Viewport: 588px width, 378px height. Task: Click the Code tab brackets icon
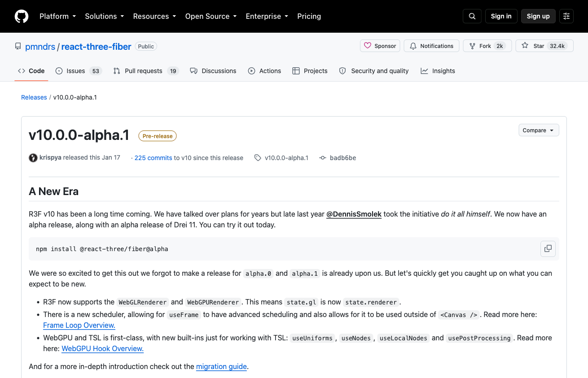(x=22, y=71)
